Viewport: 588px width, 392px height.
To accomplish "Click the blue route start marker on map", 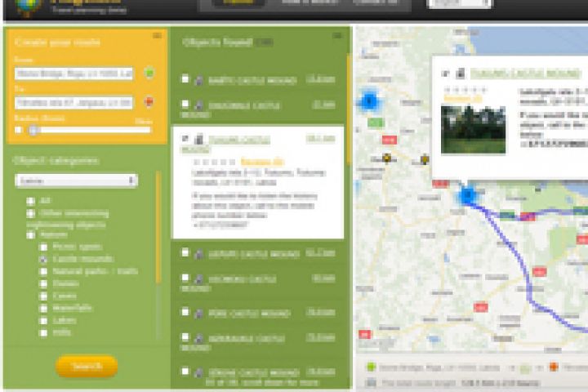I will click(x=467, y=195).
